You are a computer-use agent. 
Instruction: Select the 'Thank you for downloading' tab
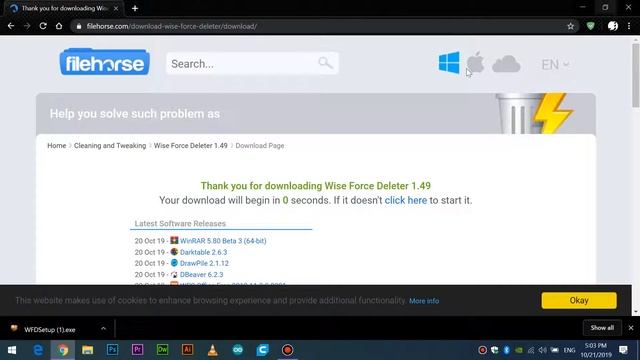point(63,8)
